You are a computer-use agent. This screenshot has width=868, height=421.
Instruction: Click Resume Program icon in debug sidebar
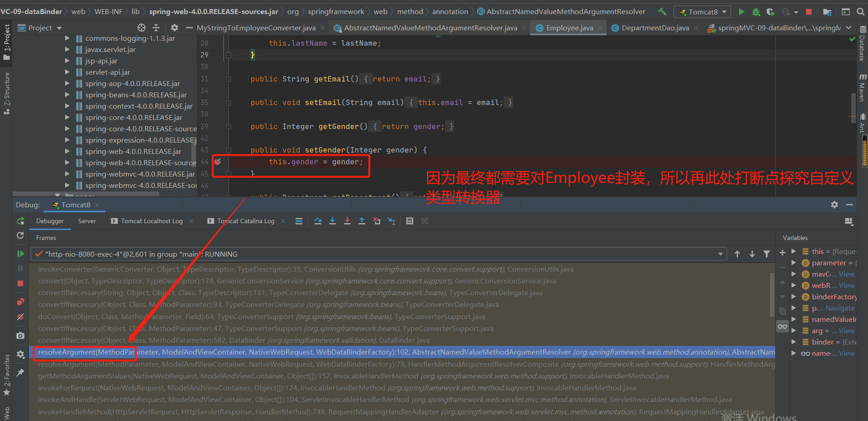pos(20,254)
